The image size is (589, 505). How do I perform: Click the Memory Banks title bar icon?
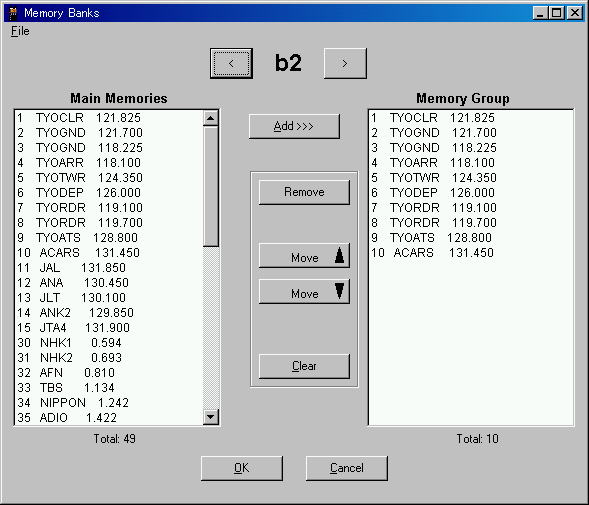pyautogui.click(x=13, y=13)
